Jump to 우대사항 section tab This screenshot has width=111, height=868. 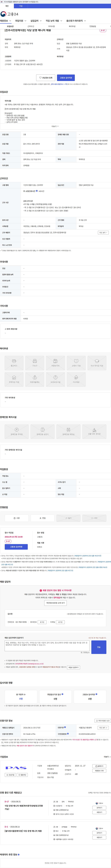(x=51, y=26)
